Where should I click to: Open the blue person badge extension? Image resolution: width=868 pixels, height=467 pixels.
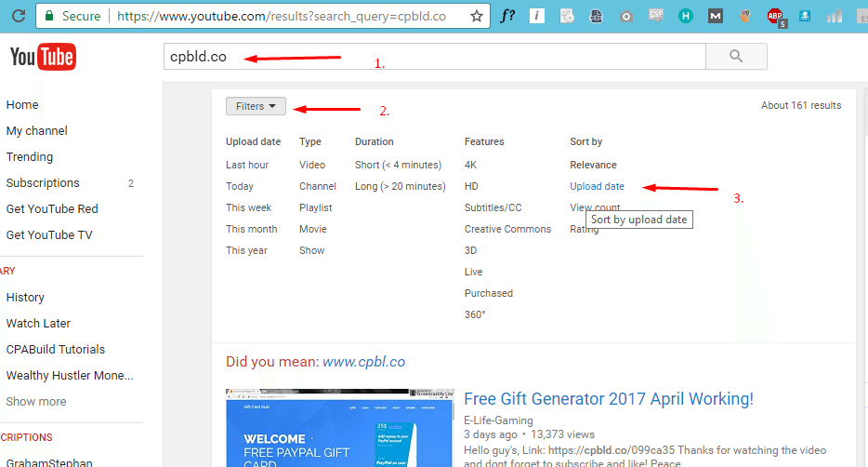click(x=805, y=16)
